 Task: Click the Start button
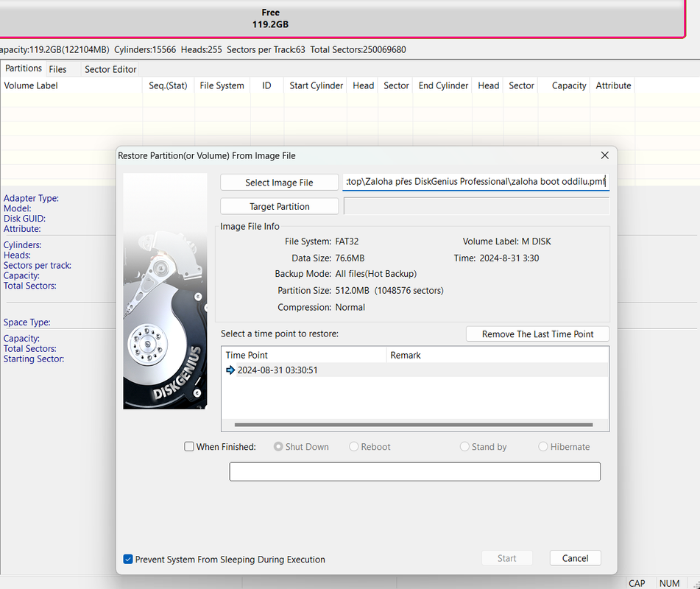point(506,558)
